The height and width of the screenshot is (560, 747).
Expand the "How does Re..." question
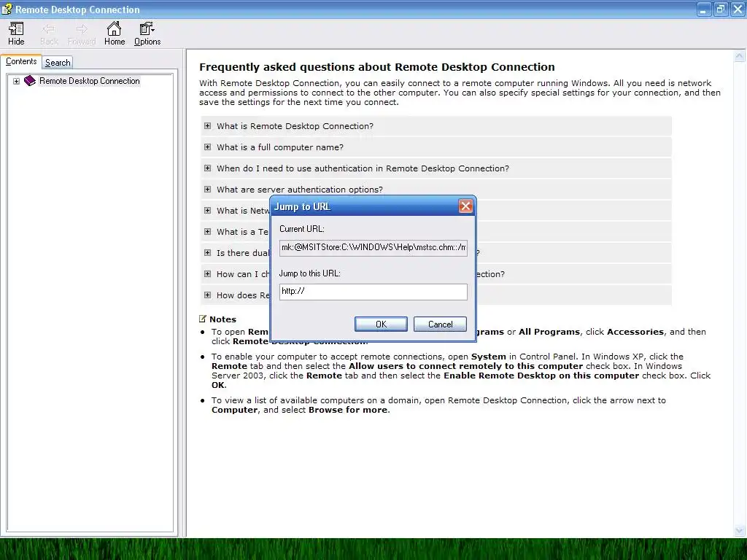click(207, 295)
